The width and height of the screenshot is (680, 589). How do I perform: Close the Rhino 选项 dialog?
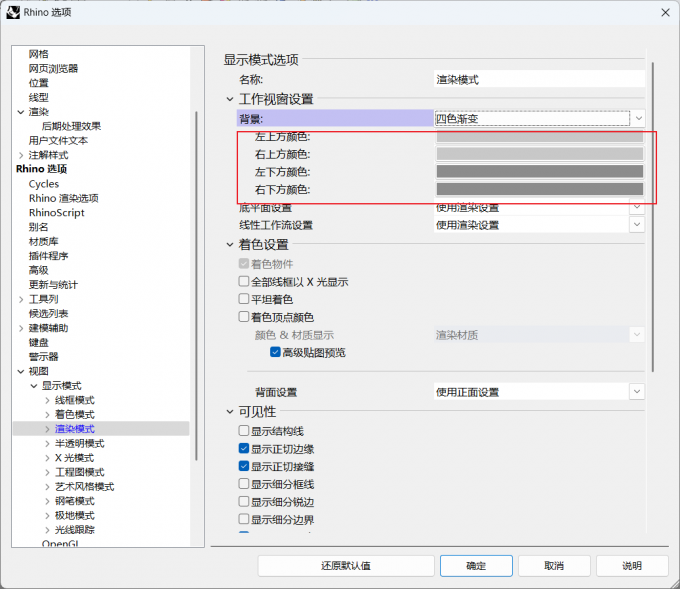tap(665, 13)
